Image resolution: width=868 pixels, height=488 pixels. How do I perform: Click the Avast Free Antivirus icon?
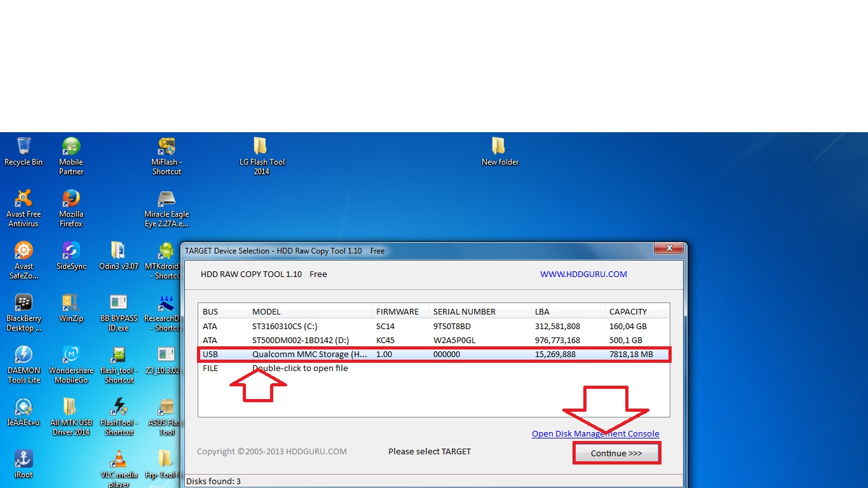(24, 208)
